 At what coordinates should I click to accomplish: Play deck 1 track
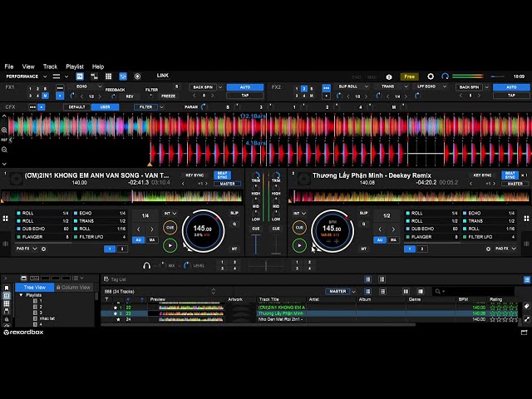[x=170, y=245]
